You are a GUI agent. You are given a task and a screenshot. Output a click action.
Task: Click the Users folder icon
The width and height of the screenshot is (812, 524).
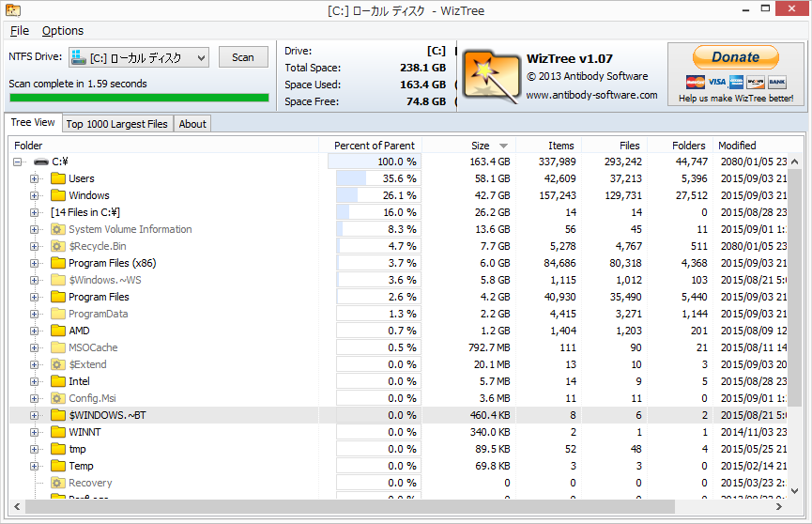[x=58, y=178]
